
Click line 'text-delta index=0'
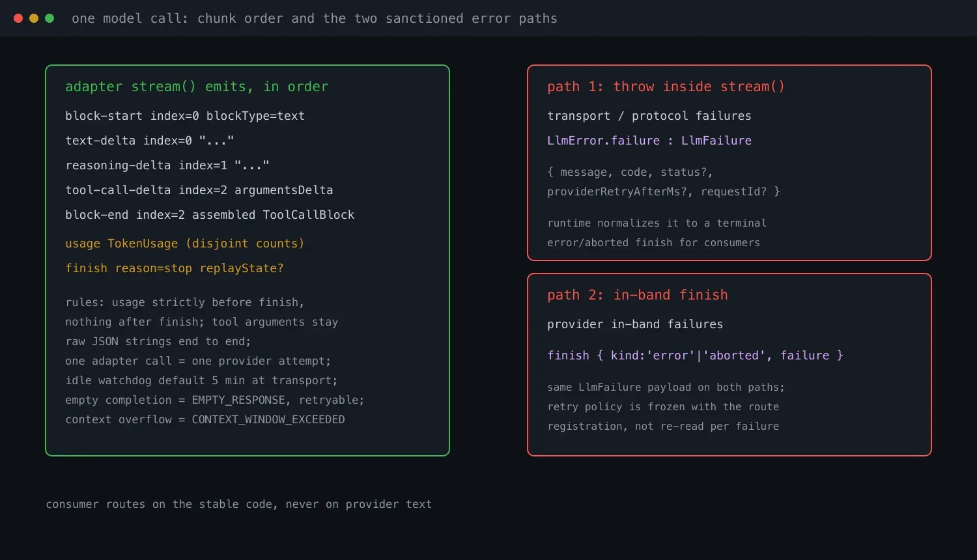click(x=150, y=141)
